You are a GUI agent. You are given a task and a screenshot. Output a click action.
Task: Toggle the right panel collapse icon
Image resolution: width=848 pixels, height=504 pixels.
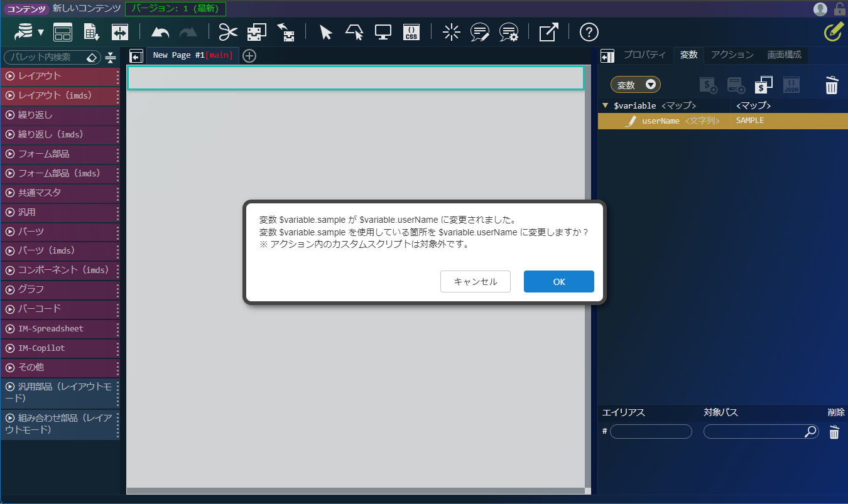tap(607, 56)
